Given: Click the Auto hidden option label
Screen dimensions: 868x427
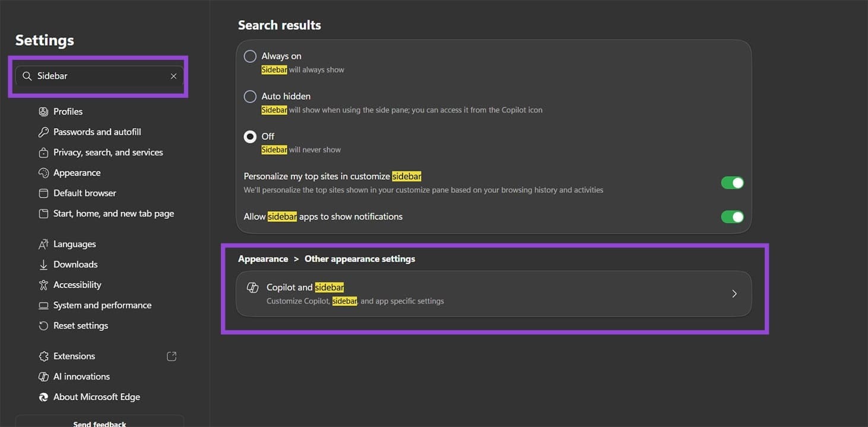Looking at the screenshot, I should (286, 96).
